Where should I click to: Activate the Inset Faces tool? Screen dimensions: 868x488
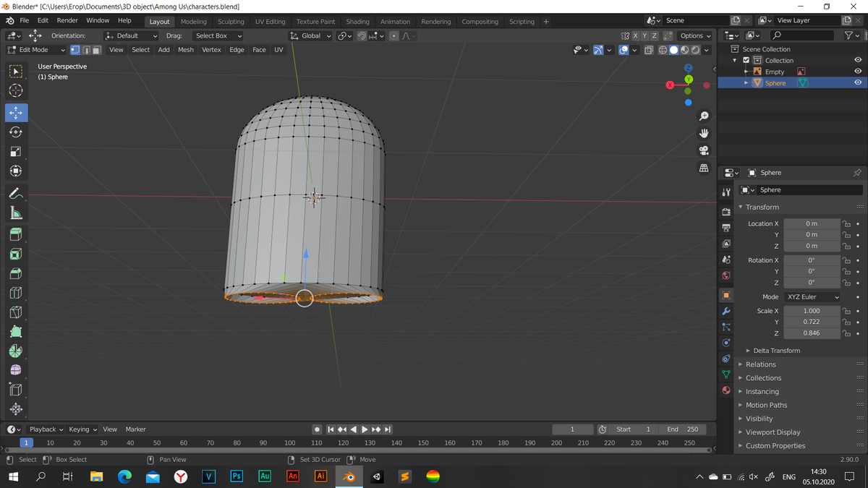click(16, 254)
